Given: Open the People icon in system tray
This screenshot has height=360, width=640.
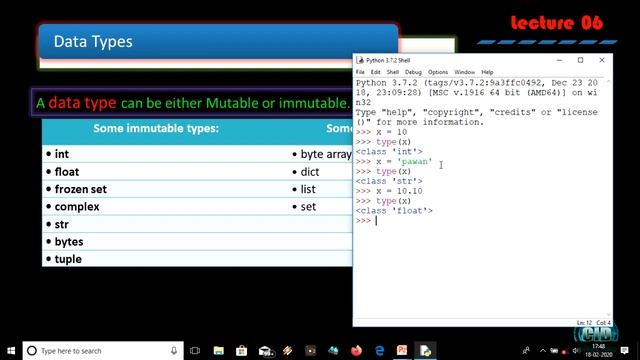Looking at the screenshot, I should [526, 351].
